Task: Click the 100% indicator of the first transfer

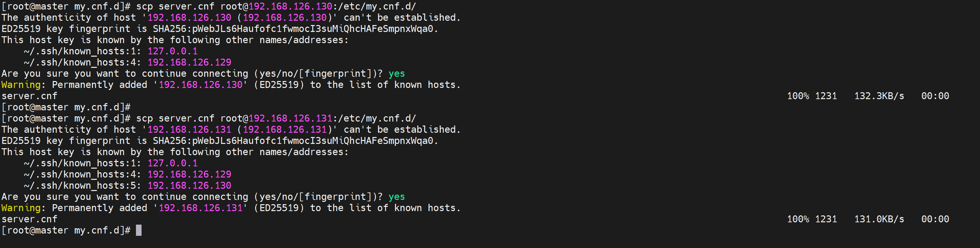Action: [x=798, y=96]
